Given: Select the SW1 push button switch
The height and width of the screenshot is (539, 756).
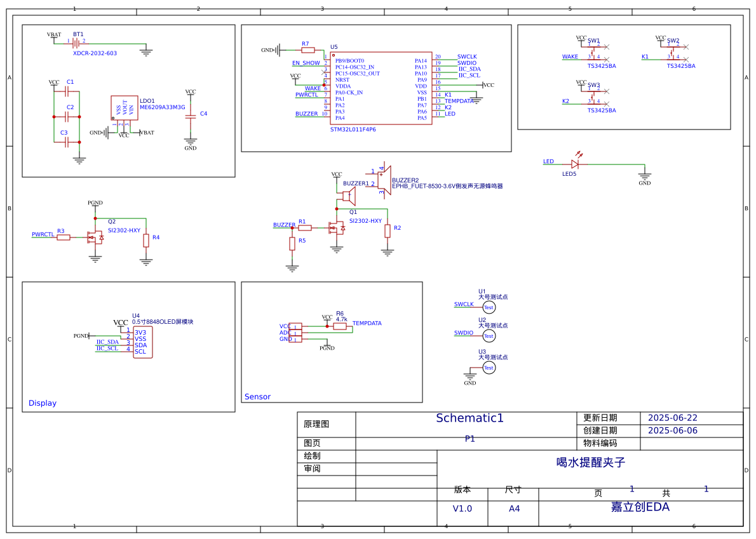Looking at the screenshot, I should click(593, 52).
